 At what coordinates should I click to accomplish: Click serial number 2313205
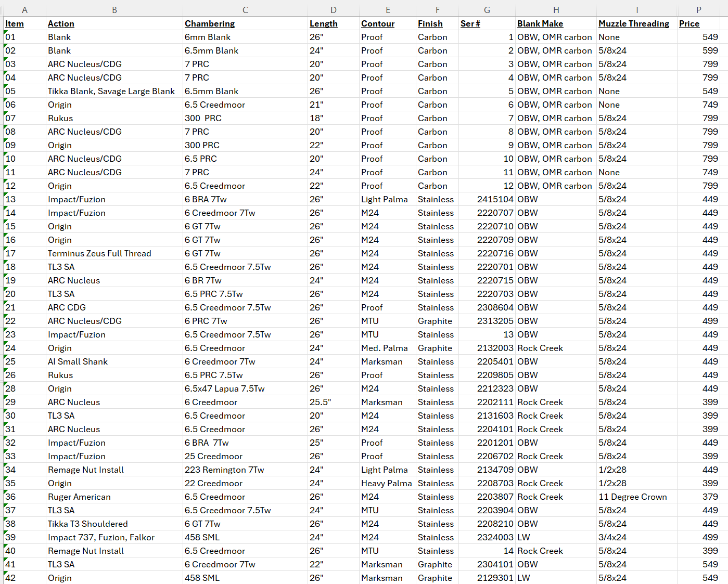[487, 321]
